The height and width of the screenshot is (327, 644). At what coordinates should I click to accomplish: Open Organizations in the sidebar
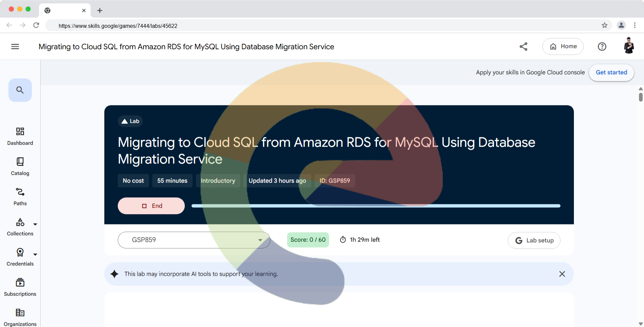(20, 317)
